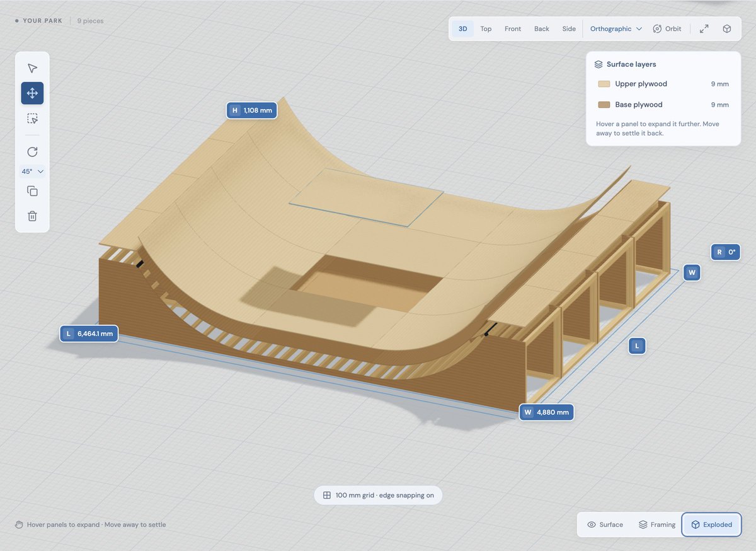This screenshot has width=756, height=551.
Task: Click the Surface layers stack icon
Action: tap(598, 64)
